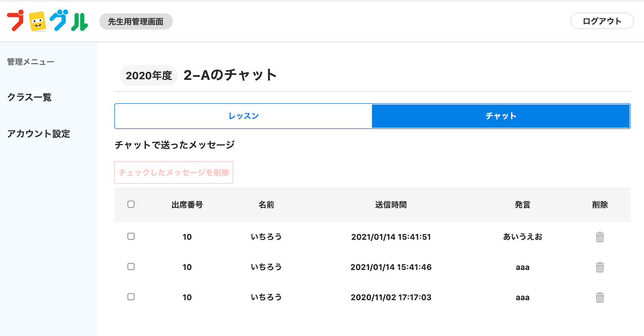Viewport: 644px width, 336px height.
Task: Click the ログアウト button
Action: (x=602, y=21)
